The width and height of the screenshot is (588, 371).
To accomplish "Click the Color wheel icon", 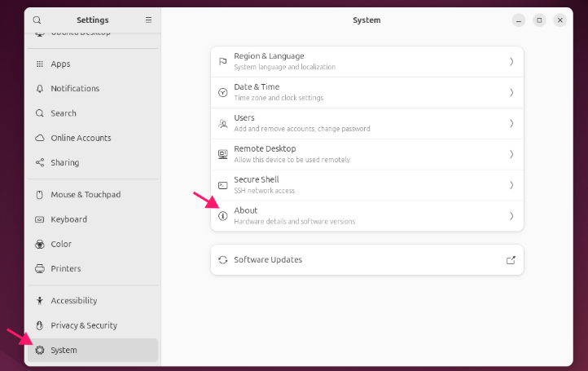I will pos(40,244).
